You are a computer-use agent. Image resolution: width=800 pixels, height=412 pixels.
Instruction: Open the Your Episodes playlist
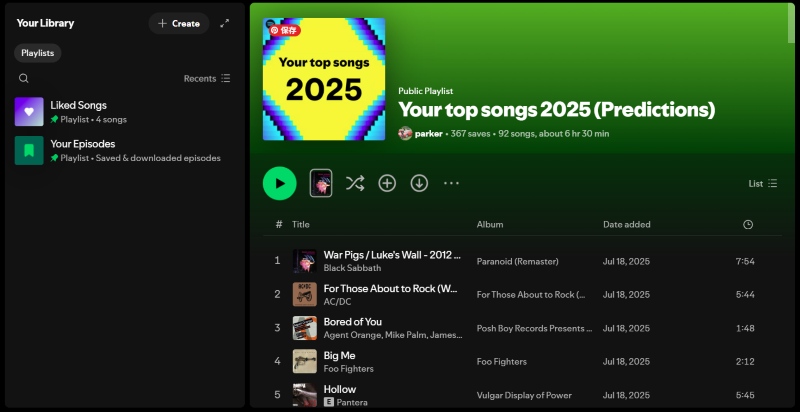122,150
